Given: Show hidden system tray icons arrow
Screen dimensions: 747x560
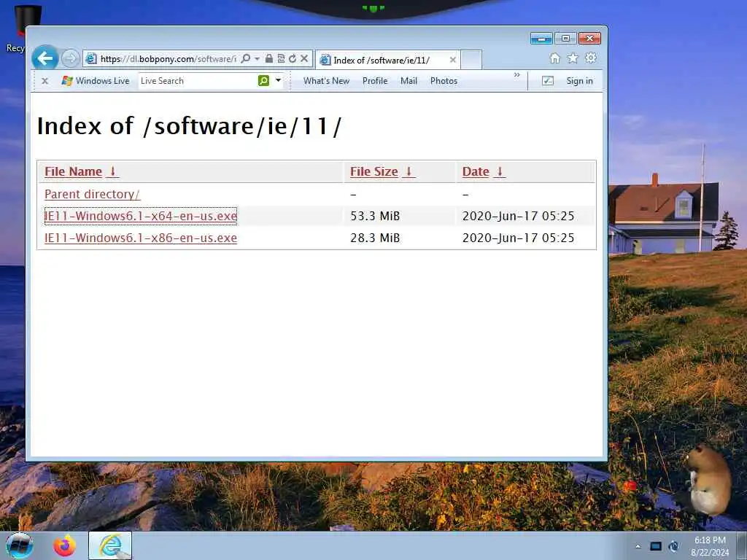Looking at the screenshot, I should (638, 546).
